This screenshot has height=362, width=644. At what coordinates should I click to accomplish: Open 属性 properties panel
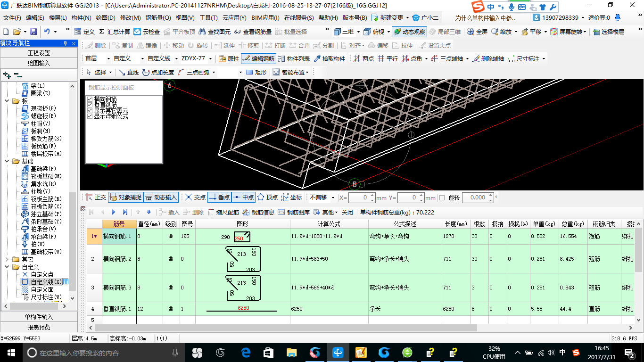pos(229,58)
